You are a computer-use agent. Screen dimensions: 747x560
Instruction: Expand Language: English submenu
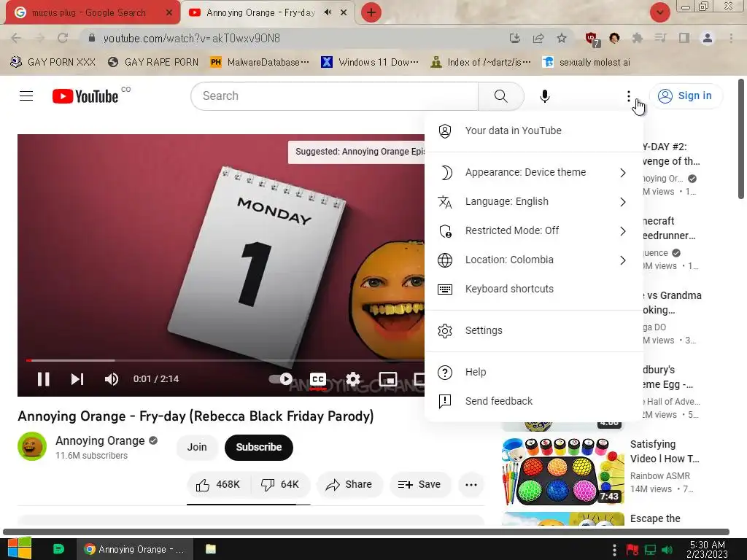pos(533,202)
